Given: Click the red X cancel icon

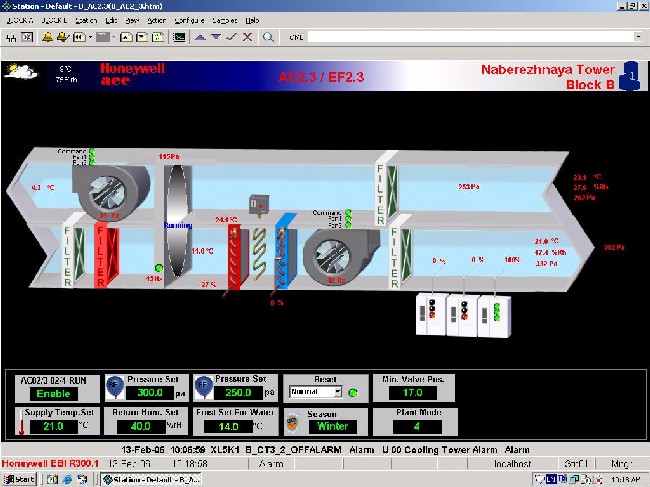Looking at the screenshot, I should click(x=247, y=37).
